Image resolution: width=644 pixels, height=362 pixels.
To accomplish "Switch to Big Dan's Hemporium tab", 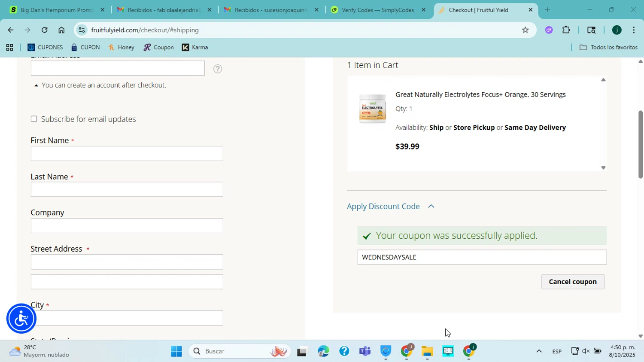I will click(x=57, y=9).
